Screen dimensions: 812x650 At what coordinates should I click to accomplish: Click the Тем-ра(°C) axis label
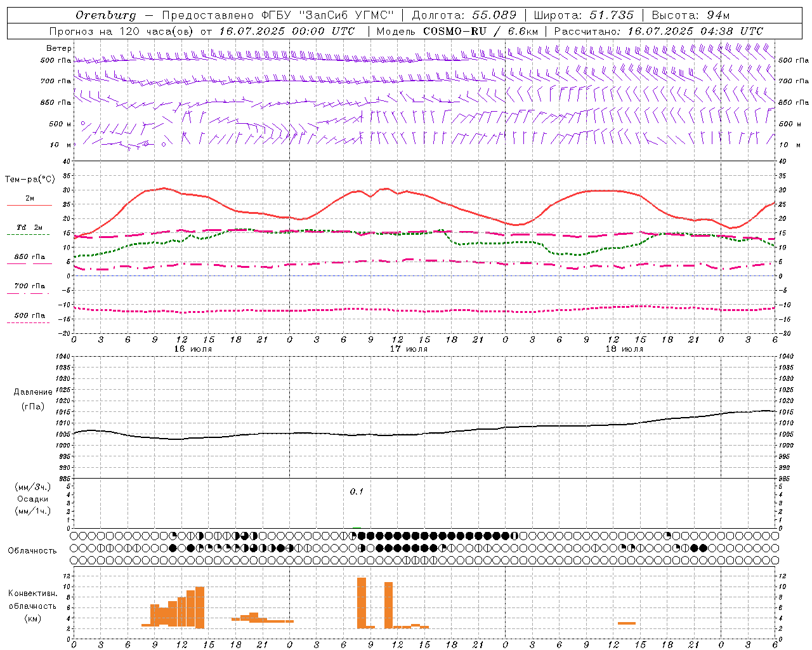tap(30, 180)
